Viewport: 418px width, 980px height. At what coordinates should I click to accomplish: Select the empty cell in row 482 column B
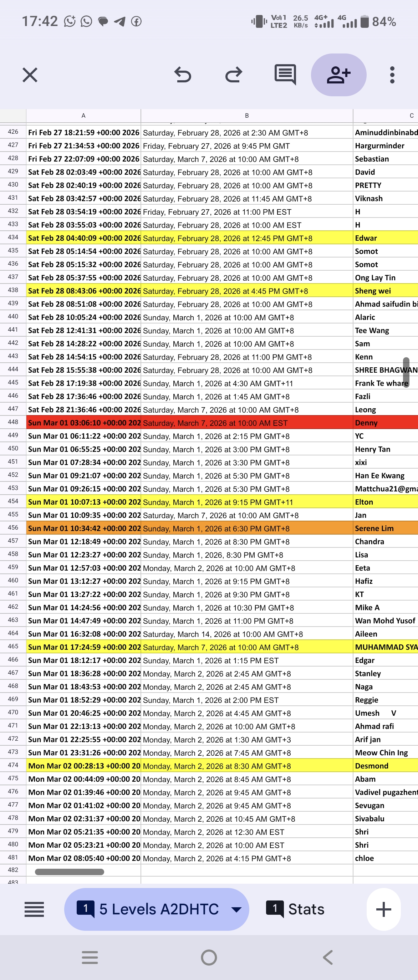[247, 871]
